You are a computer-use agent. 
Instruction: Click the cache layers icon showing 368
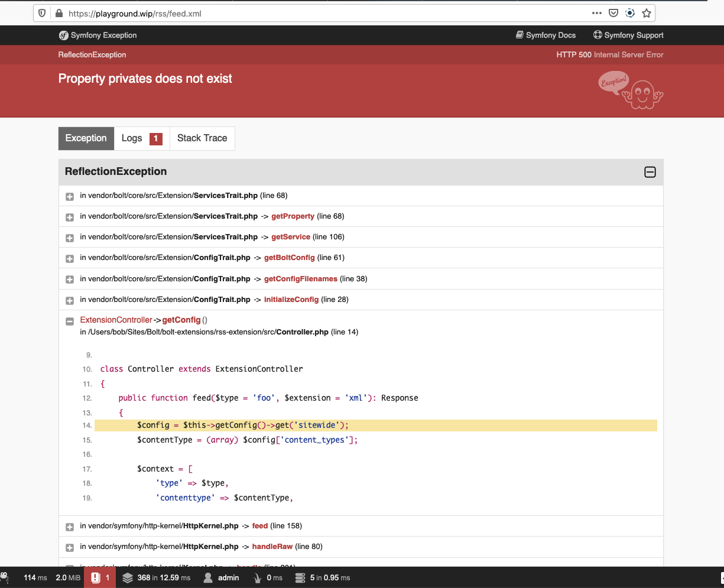pyautogui.click(x=128, y=577)
